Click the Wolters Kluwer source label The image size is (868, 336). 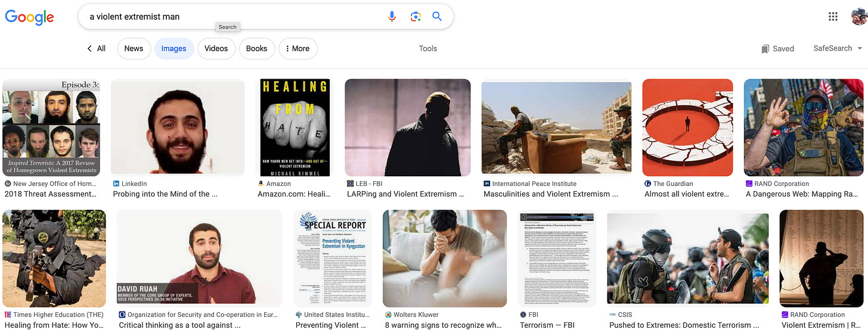point(416,315)
